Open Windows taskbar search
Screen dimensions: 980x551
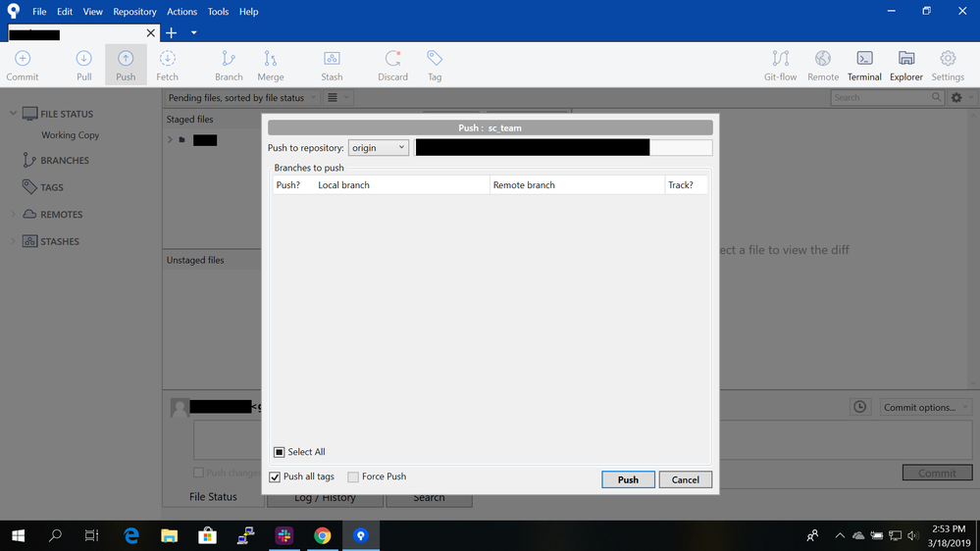[x=55, y=535]
